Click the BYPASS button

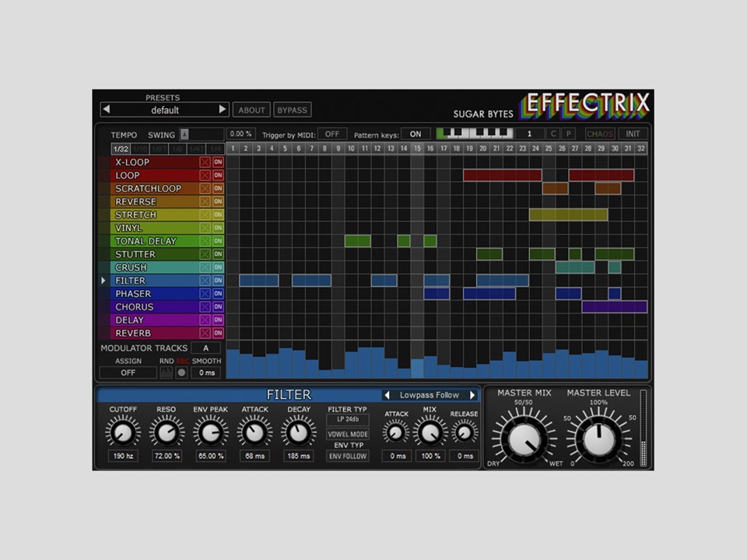[292, 110]
